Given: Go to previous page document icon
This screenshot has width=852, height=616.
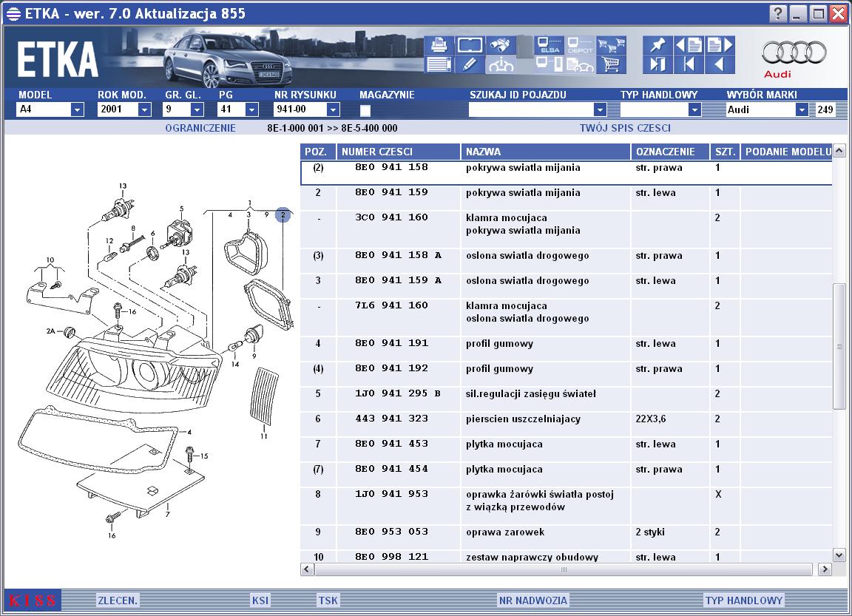Looking at the screenshot, I should [689, 45].
